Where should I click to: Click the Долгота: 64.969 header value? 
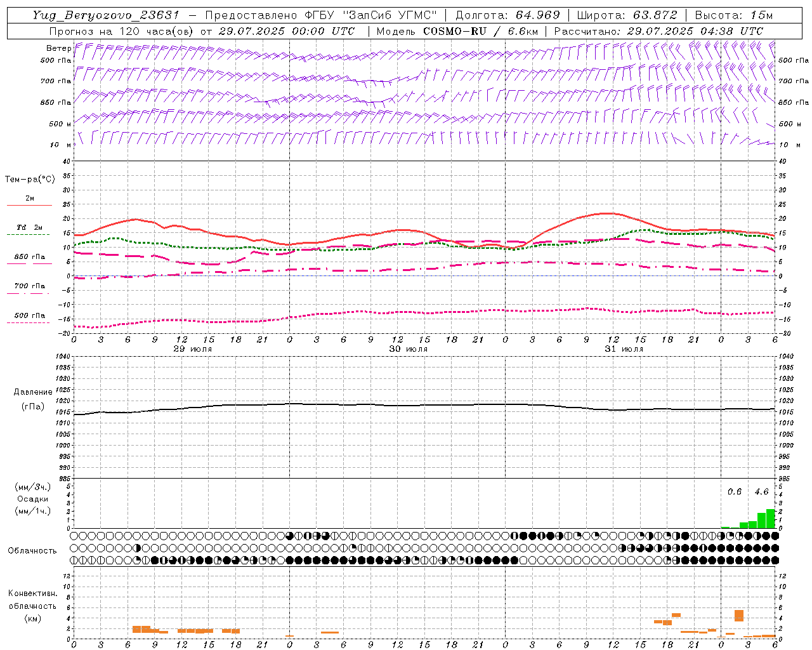(x=507, y=15)
